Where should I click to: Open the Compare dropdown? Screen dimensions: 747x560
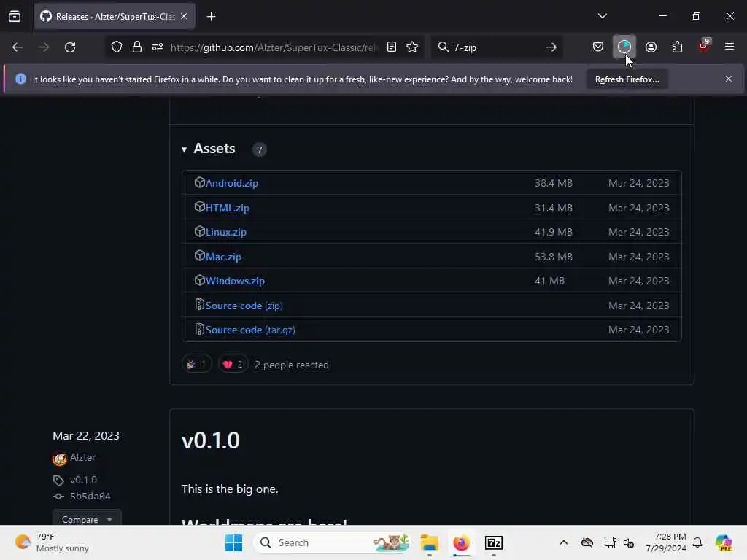click(x=87, y=519)
